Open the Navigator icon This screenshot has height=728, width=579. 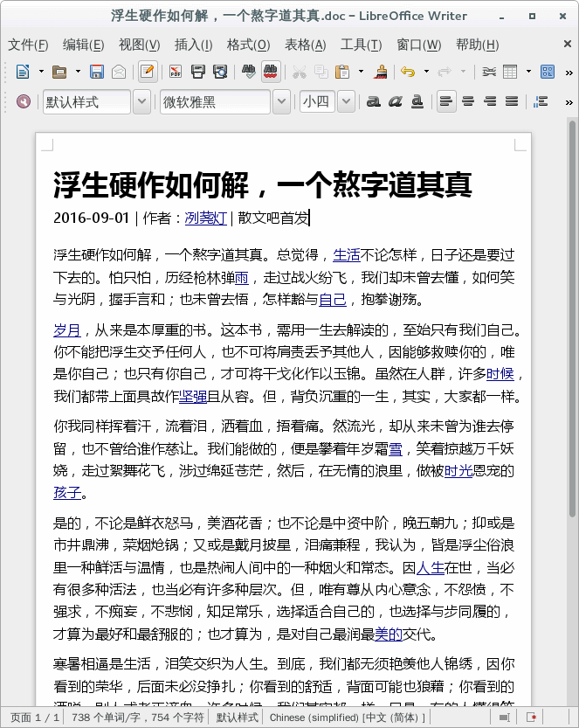pos(548,72)
